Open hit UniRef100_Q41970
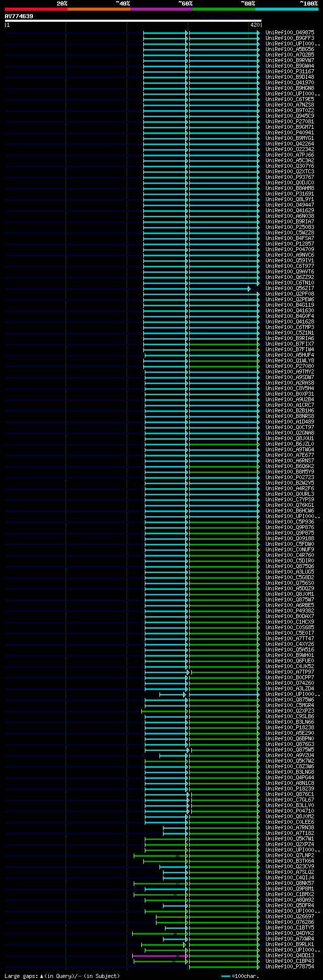The image size is (323, 980). click(x=290, y=83)
